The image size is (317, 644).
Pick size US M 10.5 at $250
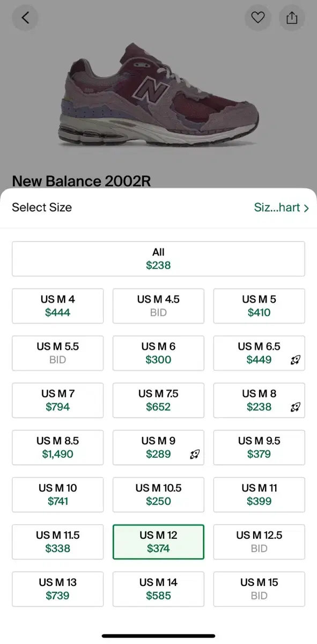pyautogui.click(x=158, y=495)
